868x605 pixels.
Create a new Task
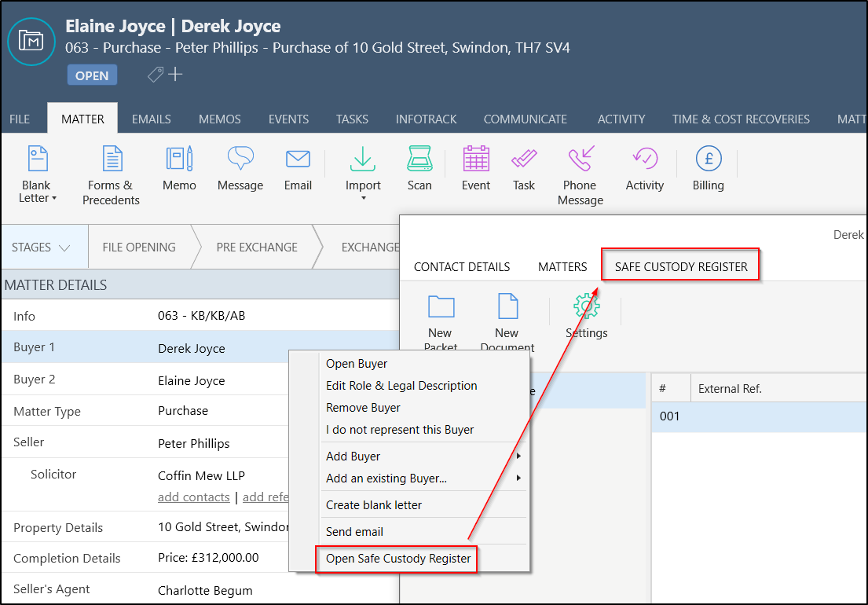pyautogui.click(x=524, y=169)
